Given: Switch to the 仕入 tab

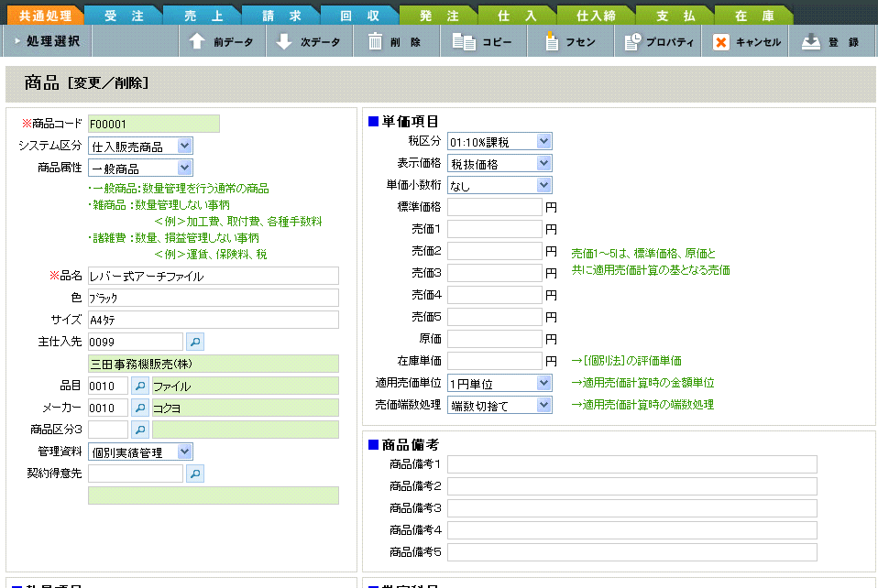Looking at the screenshot, I should click(518, 16).
